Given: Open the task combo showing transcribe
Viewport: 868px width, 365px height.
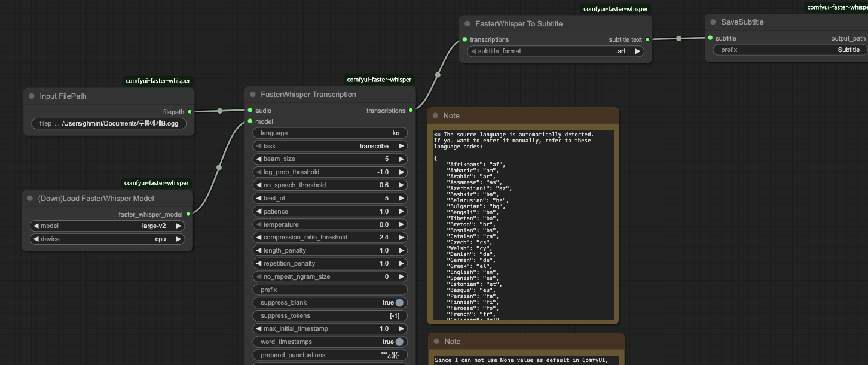Looking at the screenshot, I should coord(330,146).
